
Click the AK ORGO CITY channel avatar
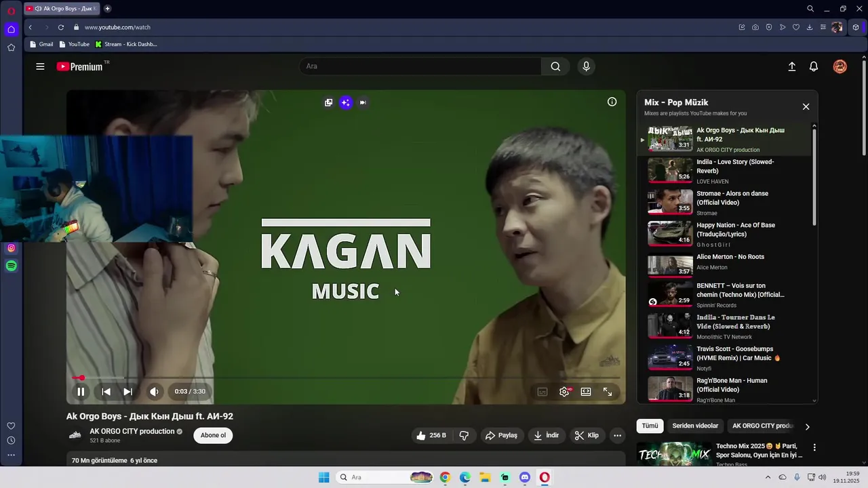[75, 435]
